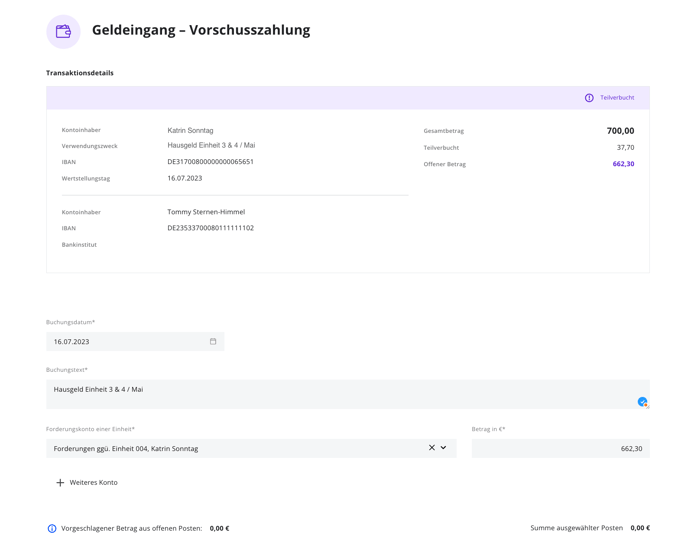The height and width of the screenshot is (551, 688).
Task: Click the Teilverbucht info icon
Action: (x=589, y=98)
